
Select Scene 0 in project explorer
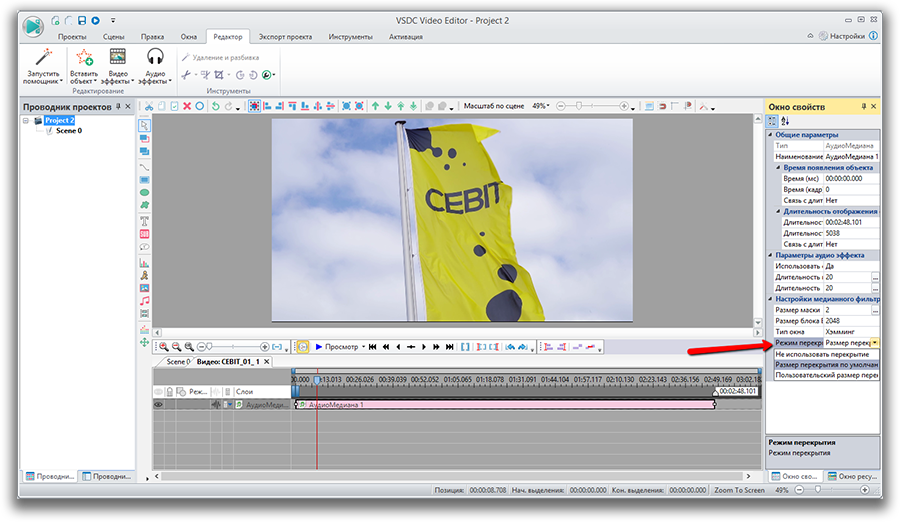coord(68,130)
